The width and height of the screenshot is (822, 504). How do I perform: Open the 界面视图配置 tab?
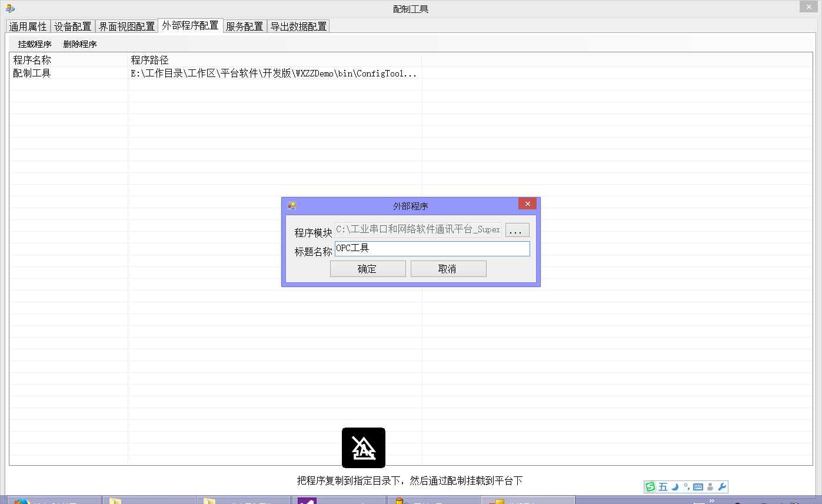point(127,26)
